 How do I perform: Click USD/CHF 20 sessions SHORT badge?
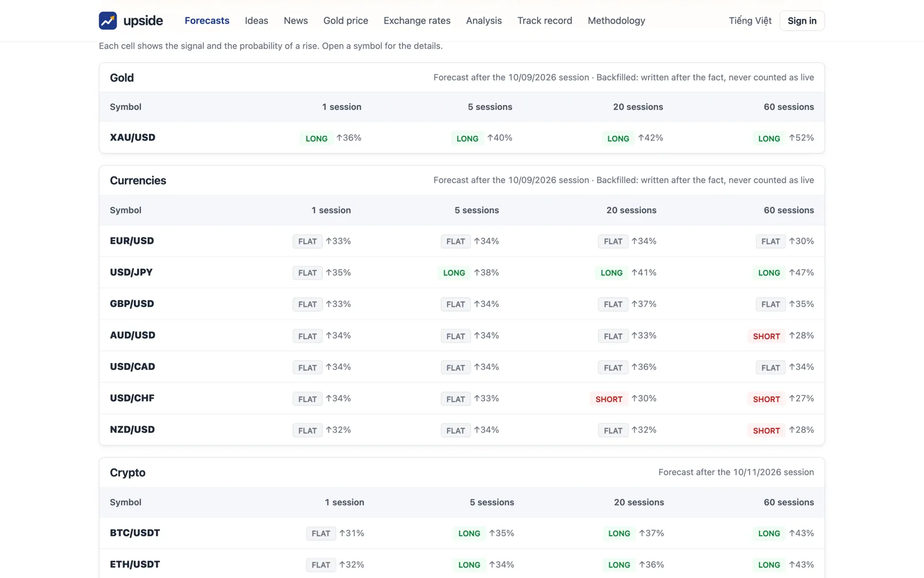point(609,399)
